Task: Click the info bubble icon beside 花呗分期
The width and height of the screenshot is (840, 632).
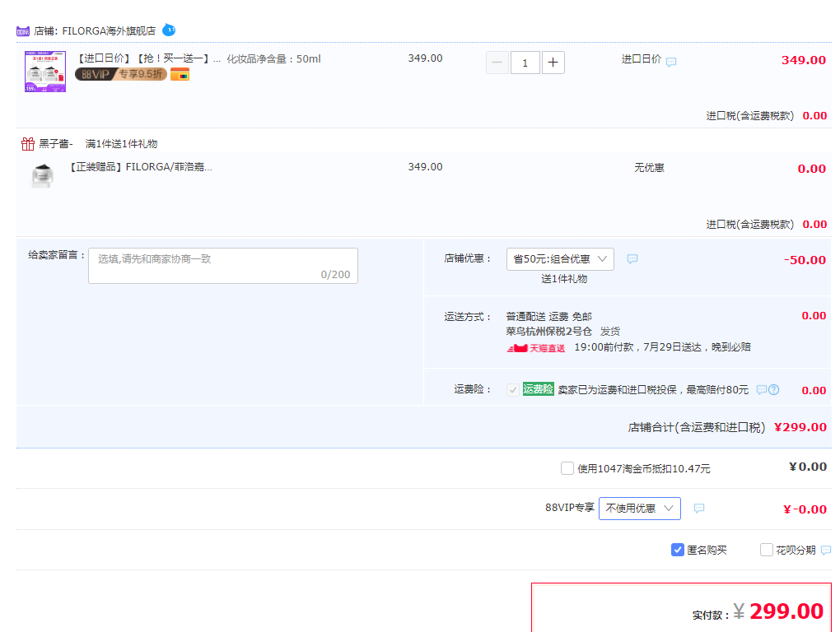Action: pos(826,550)
